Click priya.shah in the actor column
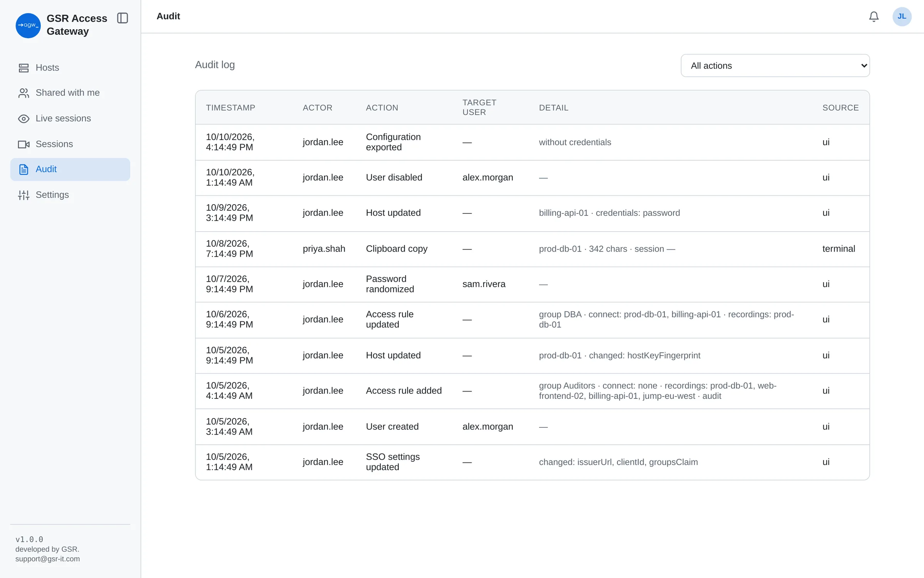The image size is (924, 578). (x=324, y=249)
